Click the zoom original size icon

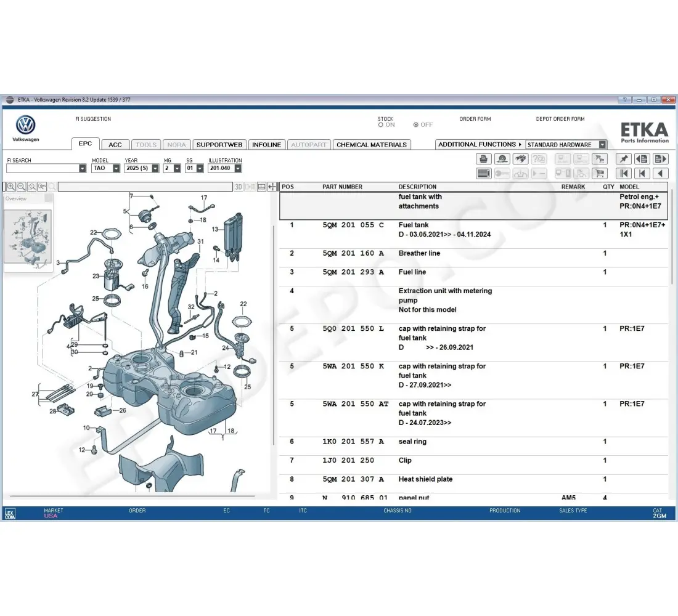click(x=42, y=187)
